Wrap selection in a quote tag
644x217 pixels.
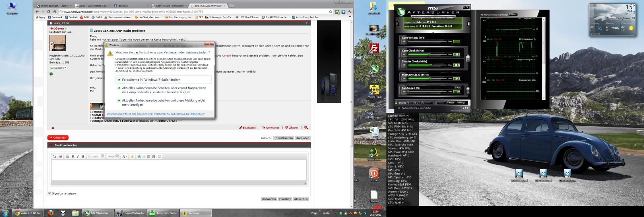point(159,156)
